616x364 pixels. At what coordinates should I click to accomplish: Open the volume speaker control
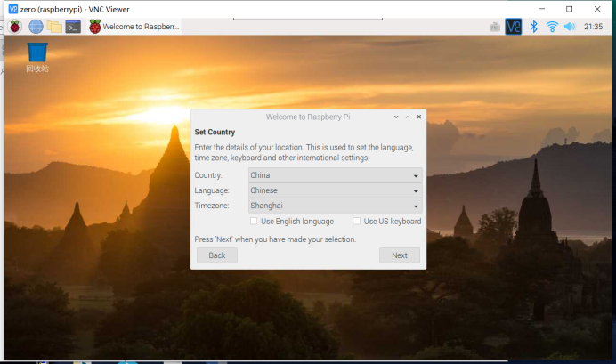(569, 27)
